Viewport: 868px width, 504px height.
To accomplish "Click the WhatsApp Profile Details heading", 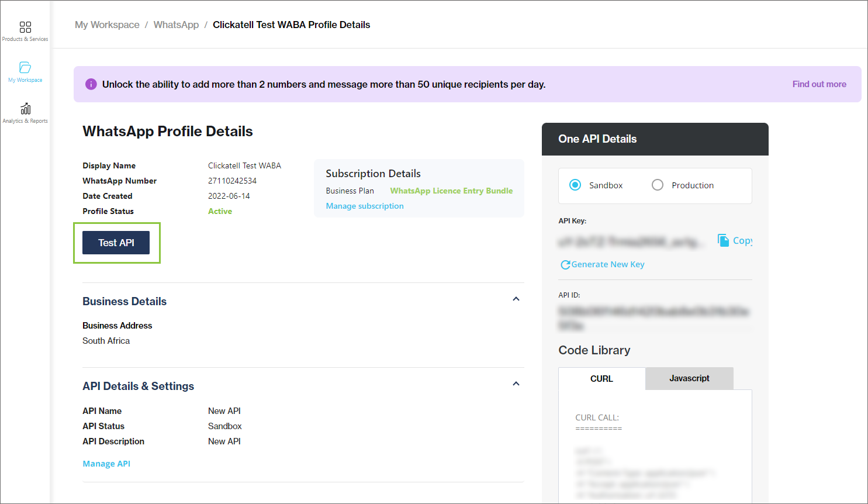I will tap(168, 131).
